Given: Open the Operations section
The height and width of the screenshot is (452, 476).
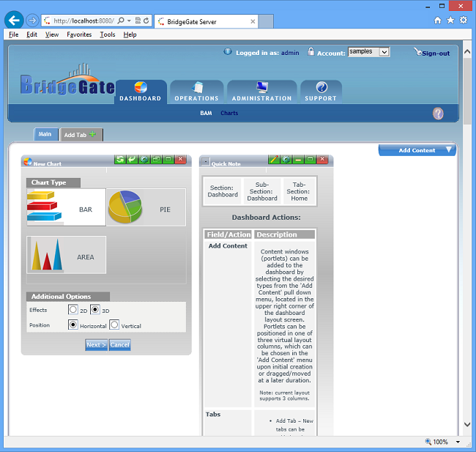Looking at the screenshot, I should click(x=196, y=92).
